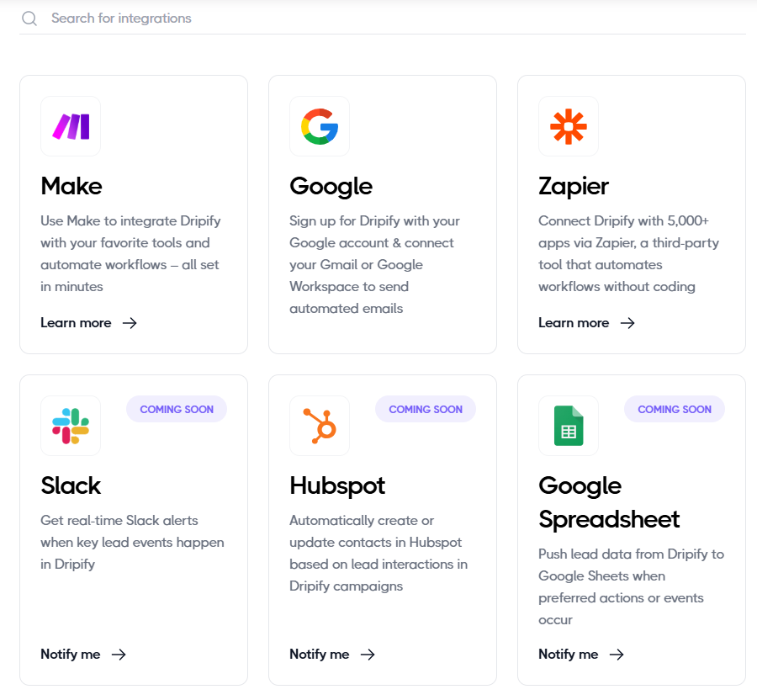The width and height of the screenshot is (757, 700).
Task: Click the Hubspot COMING SOON badge
Action: pyautogui.click(x=426, y=410)
